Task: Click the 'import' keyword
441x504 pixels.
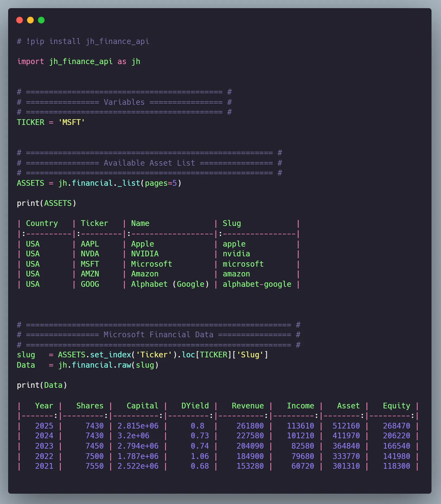Action: coord(30,62)
